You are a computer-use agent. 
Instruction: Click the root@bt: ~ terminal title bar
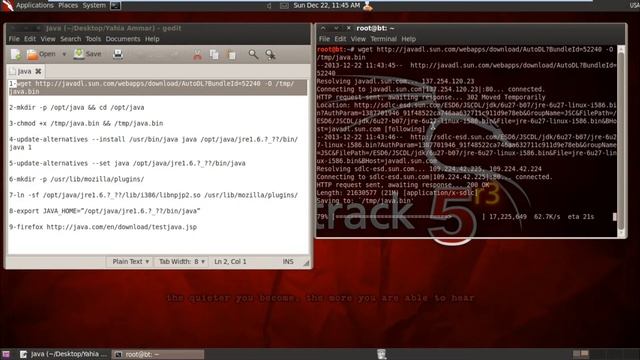point(471,28)
